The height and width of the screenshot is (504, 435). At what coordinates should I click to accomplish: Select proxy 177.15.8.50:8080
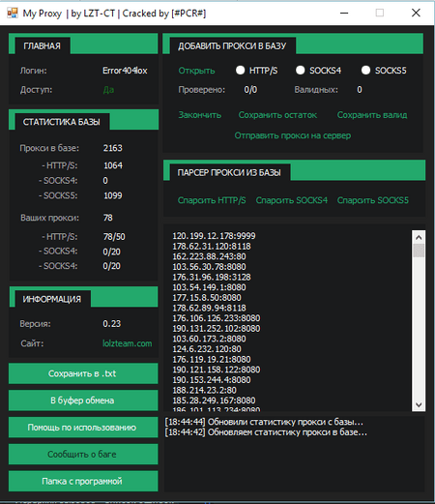207,298
